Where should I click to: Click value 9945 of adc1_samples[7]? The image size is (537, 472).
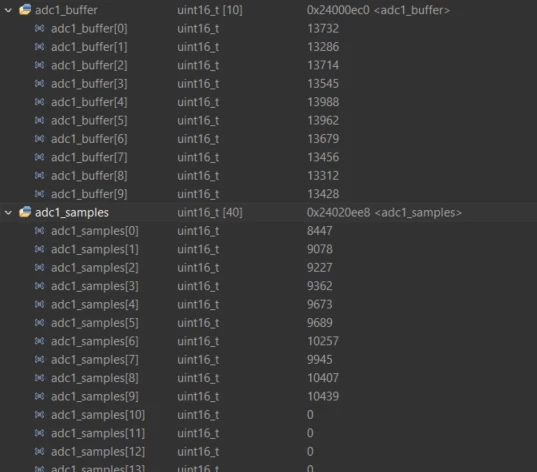coord(320,360)
